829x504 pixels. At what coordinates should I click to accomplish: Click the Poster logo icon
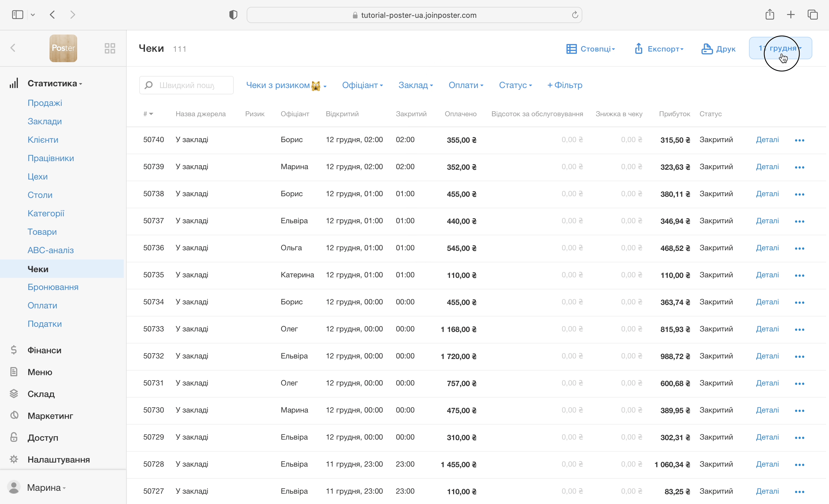pos(63,48)
